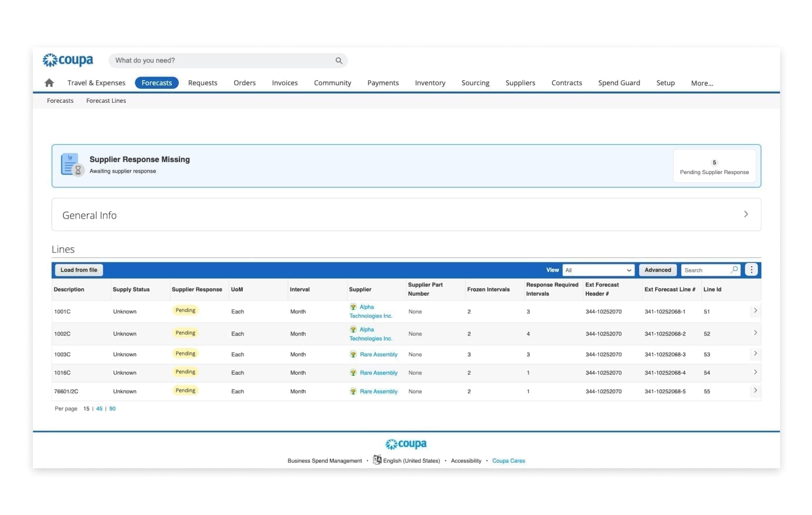Toggle the Pending response badge on line 1003C
Screen dimensions: 812x515
pyautogui.click(x=185, y=353)
